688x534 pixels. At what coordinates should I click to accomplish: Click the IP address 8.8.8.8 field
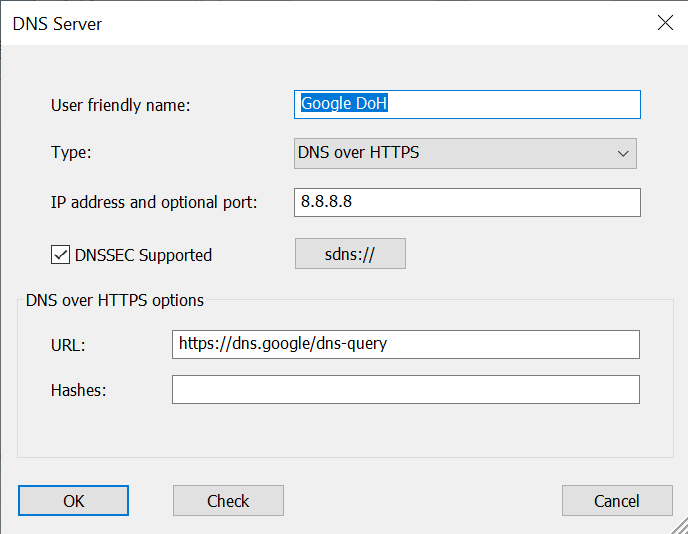(467, 202)
